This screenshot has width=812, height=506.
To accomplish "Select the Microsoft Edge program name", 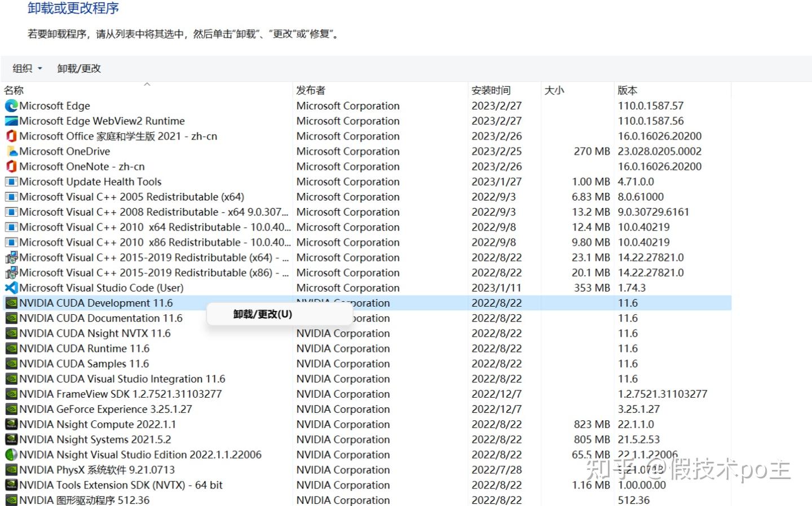I will coord(55,105).
